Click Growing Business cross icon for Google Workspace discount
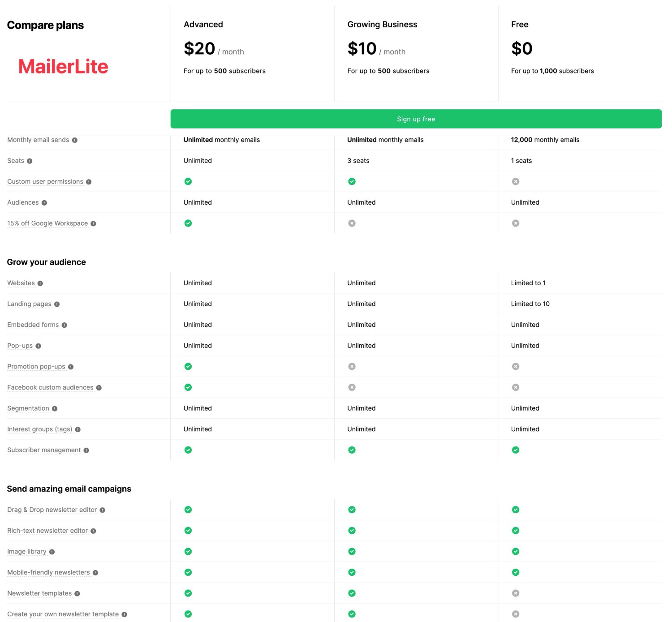This screenshot has height=622, width=672. pyautogui.click(x=352, y=223)
